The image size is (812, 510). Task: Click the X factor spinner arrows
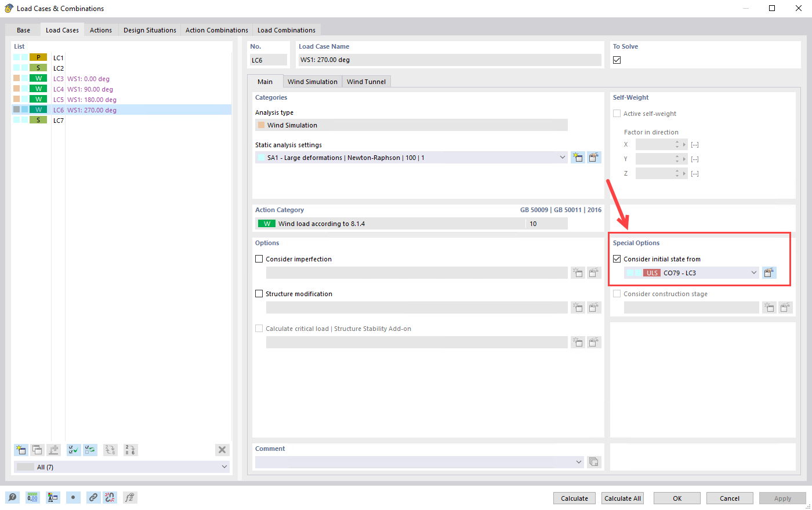[677, 144]
